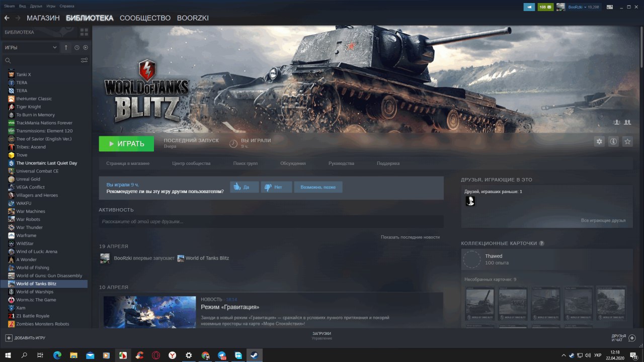Image resolution: width=644 pixels, height=362 pixels.
Task: Filter library to ready-to-play games
Action: tap(86, 47)
